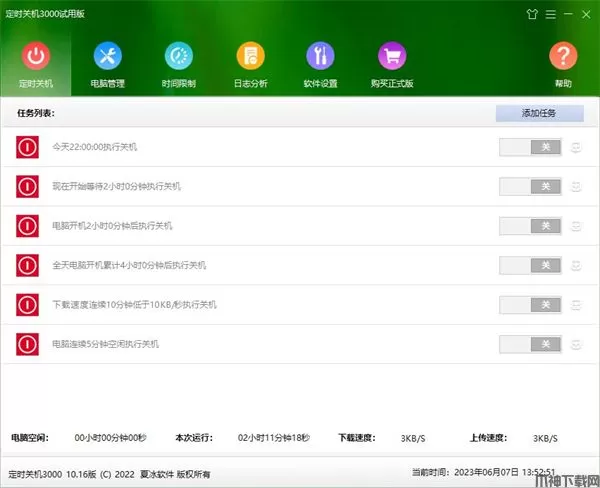This screenshot has height=488, width=600.
Task: Click the skin (shirt) icon in title bar
Action: [x=532, y=15]
